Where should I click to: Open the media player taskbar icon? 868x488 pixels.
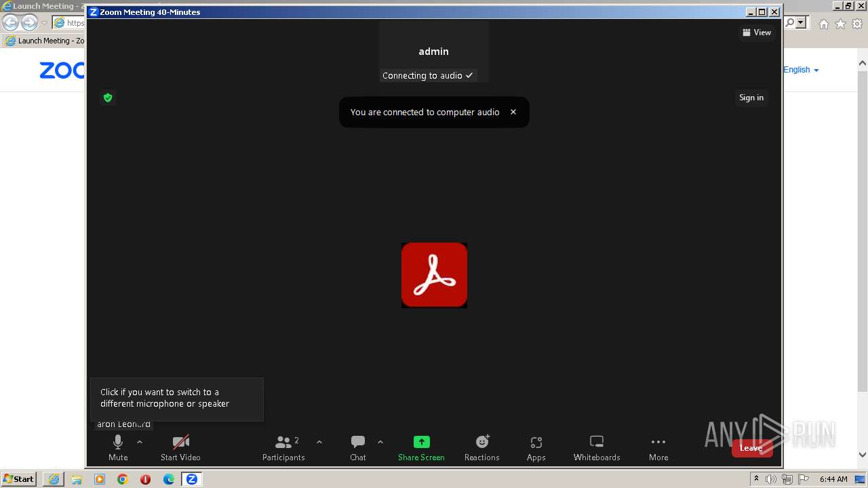[x=100, y=479]
